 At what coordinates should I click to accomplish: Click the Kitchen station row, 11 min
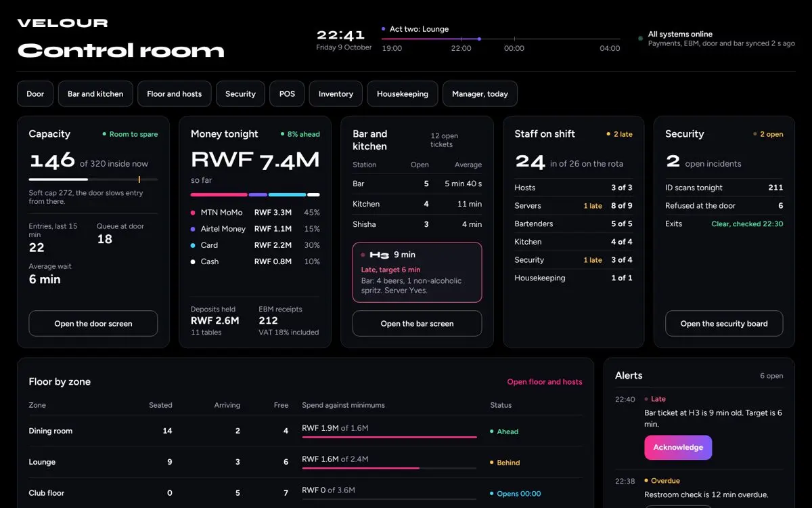(x=418, y=204)
